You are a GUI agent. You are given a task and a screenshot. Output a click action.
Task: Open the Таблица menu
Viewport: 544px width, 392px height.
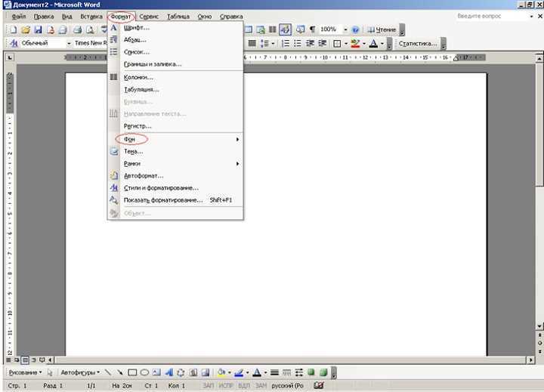(x=178, y=17)
